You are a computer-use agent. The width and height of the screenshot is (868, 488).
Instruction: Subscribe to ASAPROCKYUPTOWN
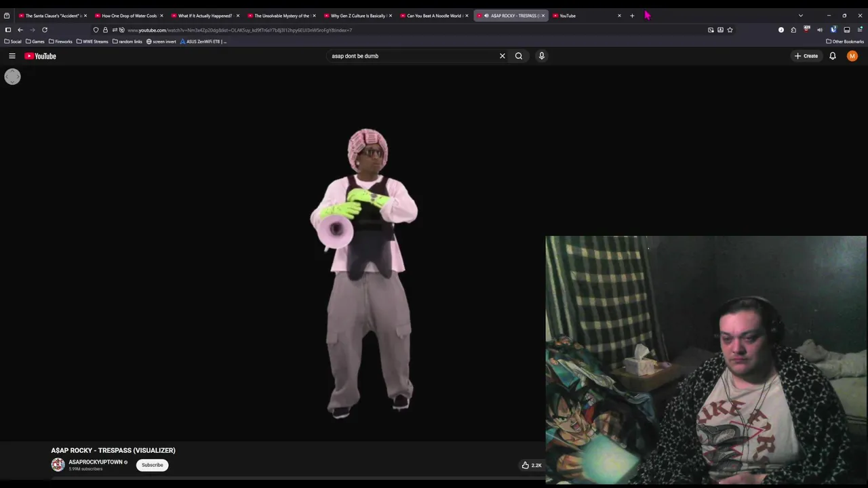(153, 465)
